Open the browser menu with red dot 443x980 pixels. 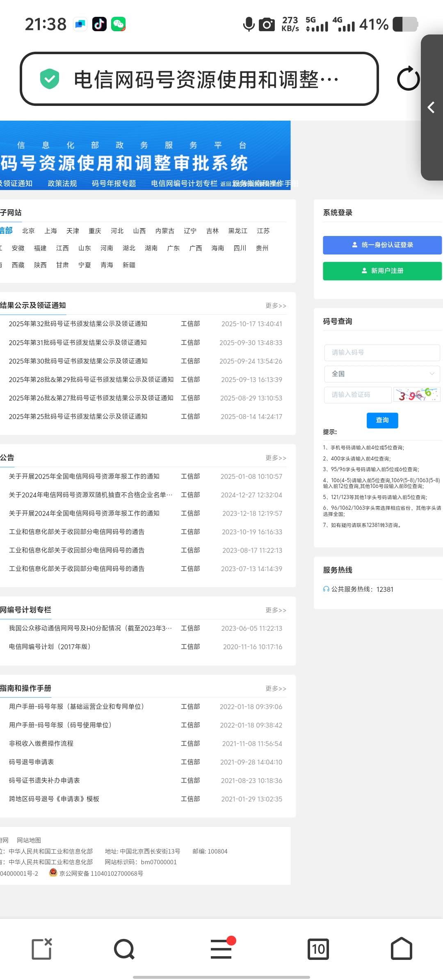[x=221, y=949]
